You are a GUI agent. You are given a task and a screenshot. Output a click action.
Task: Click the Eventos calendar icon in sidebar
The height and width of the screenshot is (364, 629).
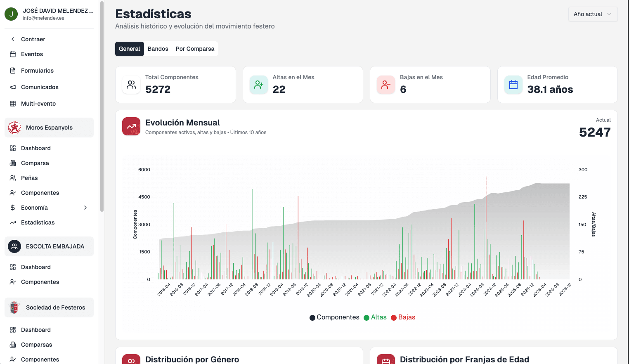(13, 54)
